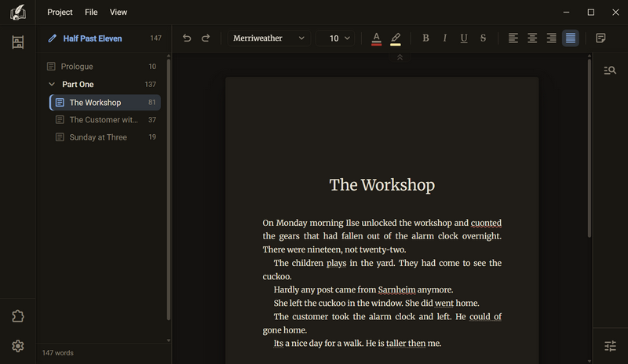Open the settings gear icon
The image size is (628, 364).
17,346
